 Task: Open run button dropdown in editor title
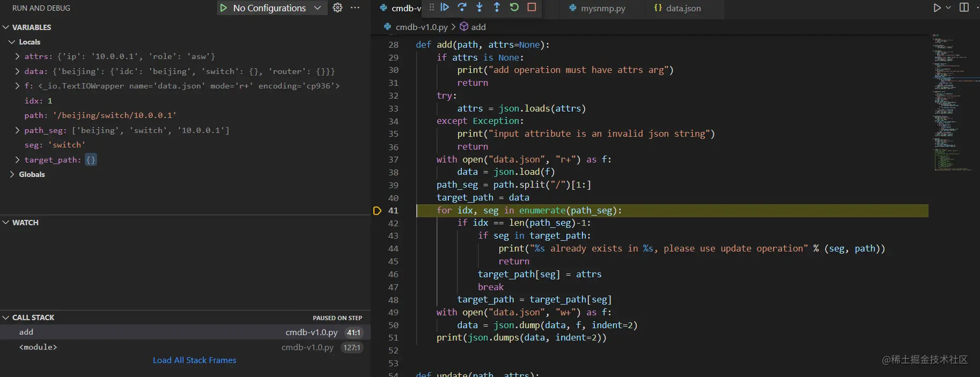(948, 8)
